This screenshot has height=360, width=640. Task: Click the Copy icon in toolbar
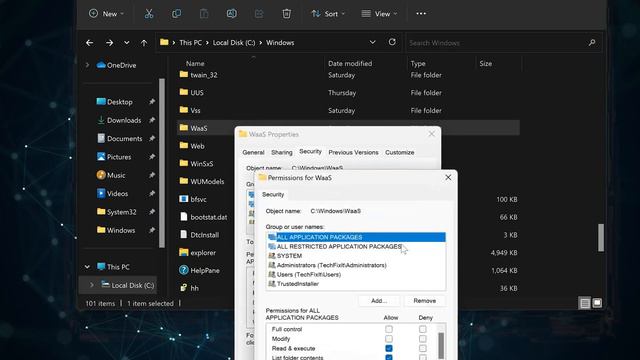pos(176,13)
